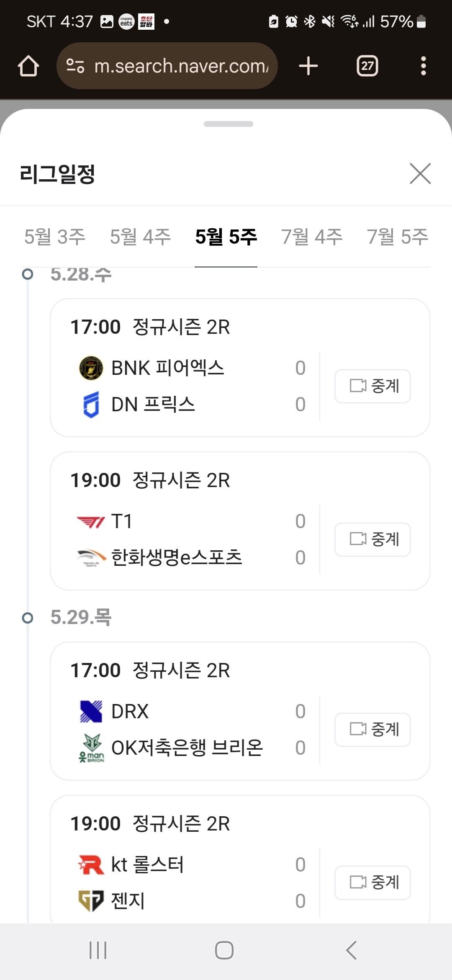Screen dimensions: 452x980
Task: Select the 7월 4주 tab
Action: coord(312,237)
